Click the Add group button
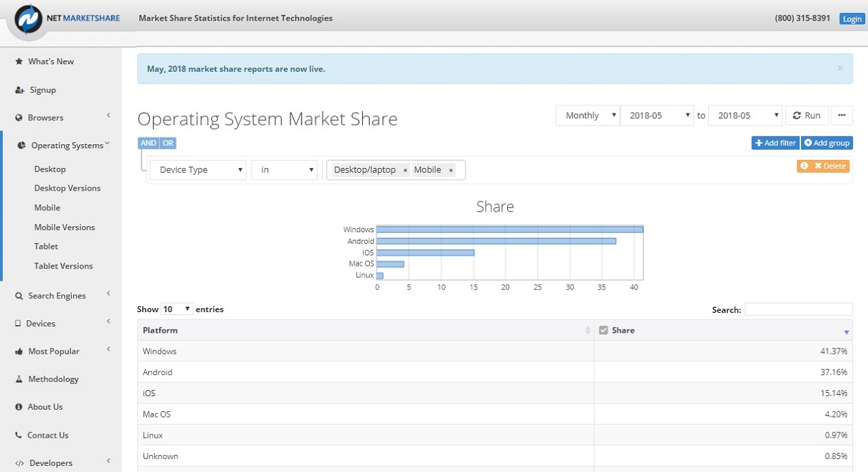Screen dimensions: 868x472 [827, 143]
